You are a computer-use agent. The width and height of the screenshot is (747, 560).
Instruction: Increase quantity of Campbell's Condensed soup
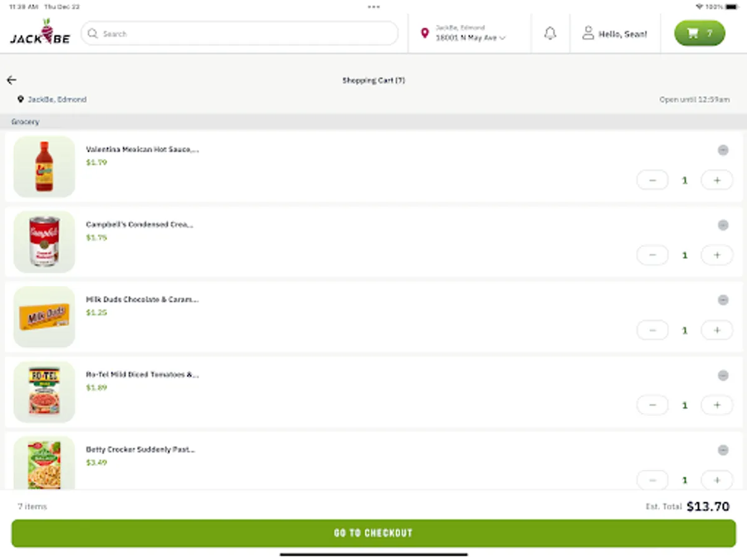click(x=717, y=255)
